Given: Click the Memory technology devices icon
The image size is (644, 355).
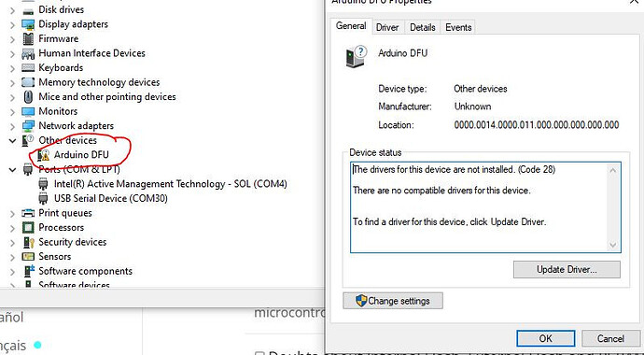Looking at the screenshot, I should pos(28,82).
